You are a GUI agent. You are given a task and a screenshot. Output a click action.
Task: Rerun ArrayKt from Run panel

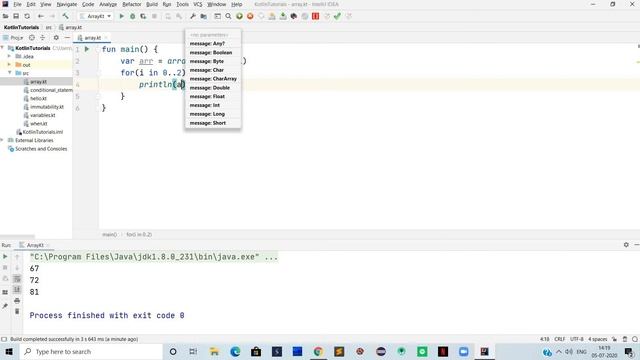pos(5,256)
